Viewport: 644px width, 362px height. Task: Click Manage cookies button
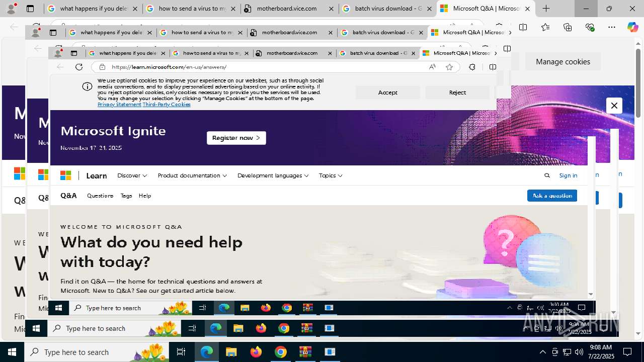(x=563, y=61)
